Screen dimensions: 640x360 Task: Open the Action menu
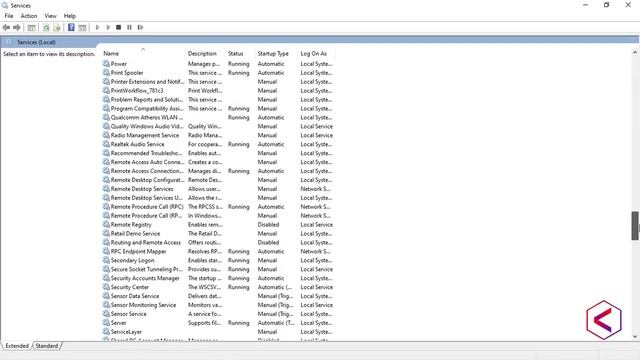(x=29, y=16)
